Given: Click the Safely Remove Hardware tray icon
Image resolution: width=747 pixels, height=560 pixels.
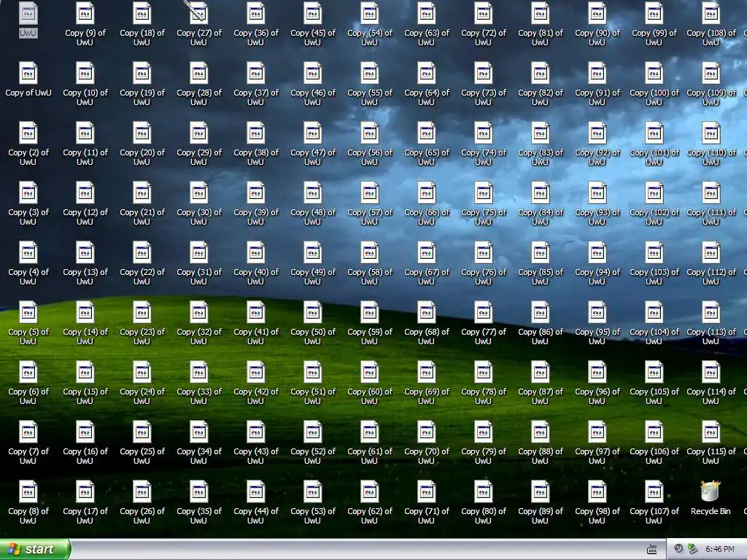Looking at the screenshot, I should [x=693, y=549].
